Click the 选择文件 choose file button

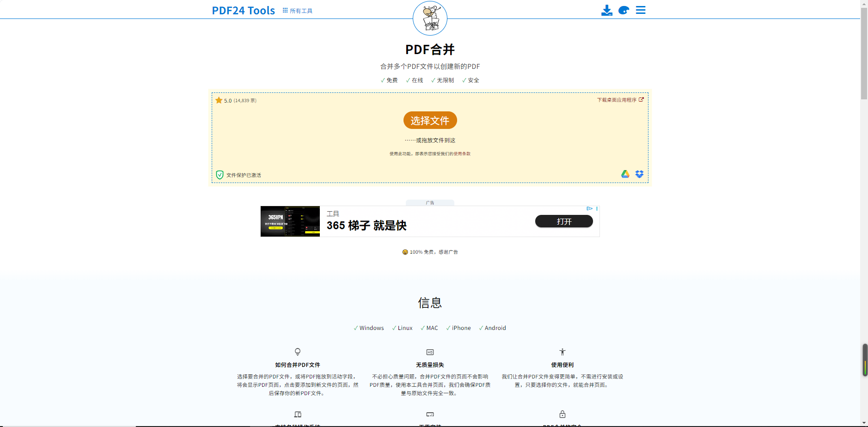point(430,120)
